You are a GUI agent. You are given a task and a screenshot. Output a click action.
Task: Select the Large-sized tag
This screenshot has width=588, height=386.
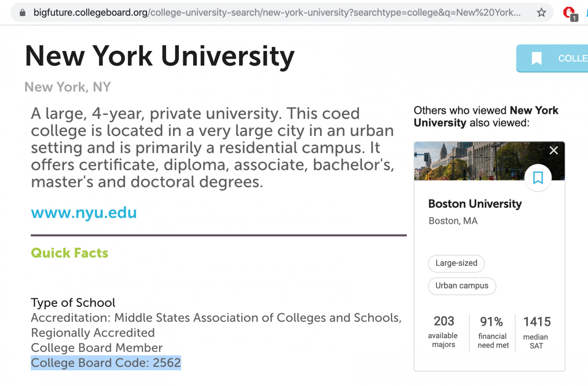pyautogui.click(x=456, y=263)
